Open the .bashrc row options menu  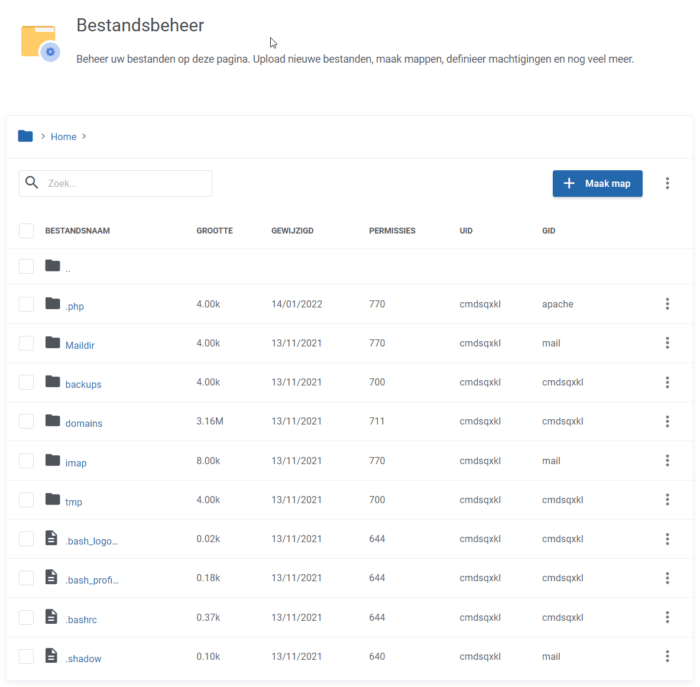[x=667, y=617]
